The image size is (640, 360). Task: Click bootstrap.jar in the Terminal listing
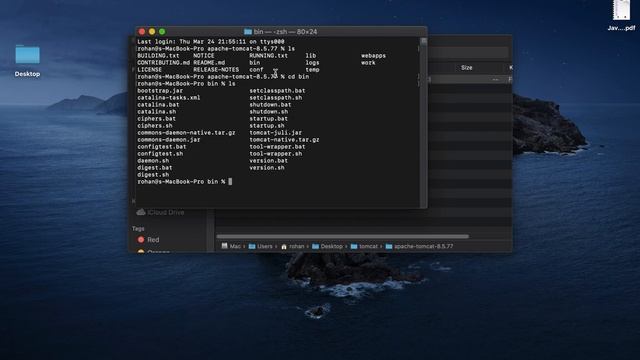pyautogui.click(x=160, y=91)
